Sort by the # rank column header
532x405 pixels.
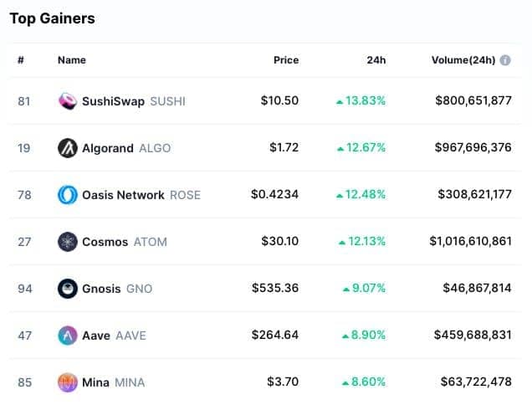point(21,60)
